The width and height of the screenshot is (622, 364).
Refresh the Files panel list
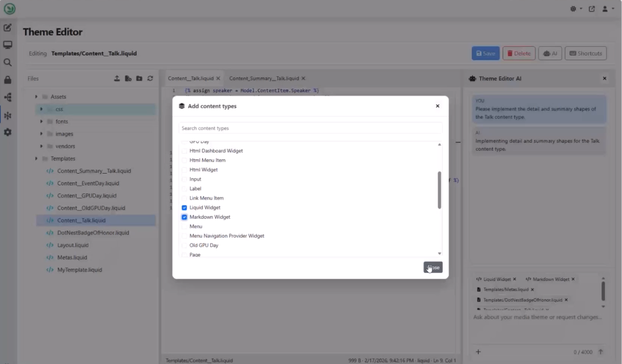coord(150,78)
